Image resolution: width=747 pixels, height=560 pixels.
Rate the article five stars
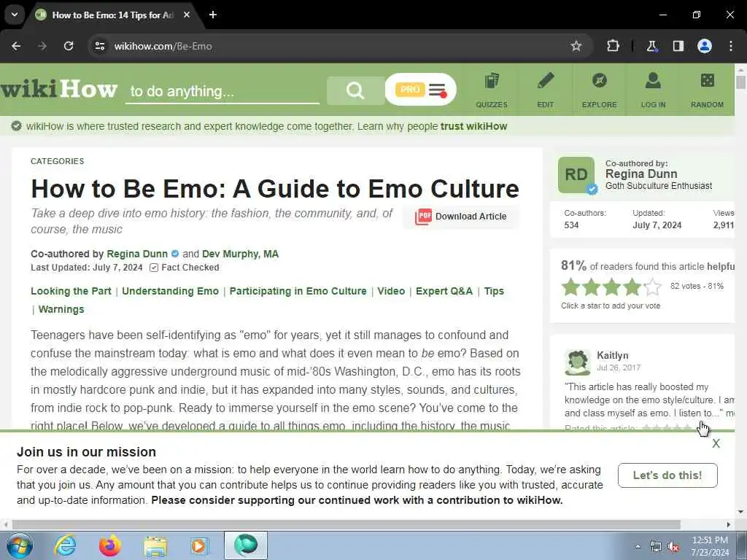click(x=653, y=287)
